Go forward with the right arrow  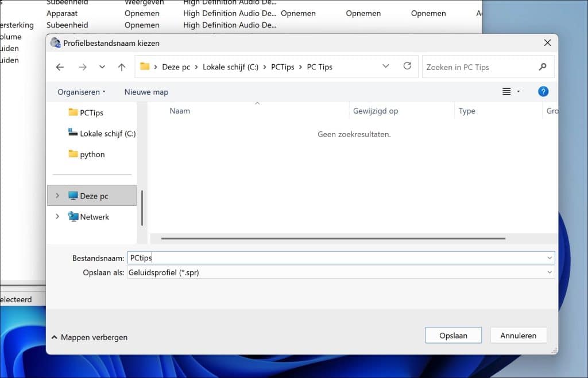(x=83, y=67)
